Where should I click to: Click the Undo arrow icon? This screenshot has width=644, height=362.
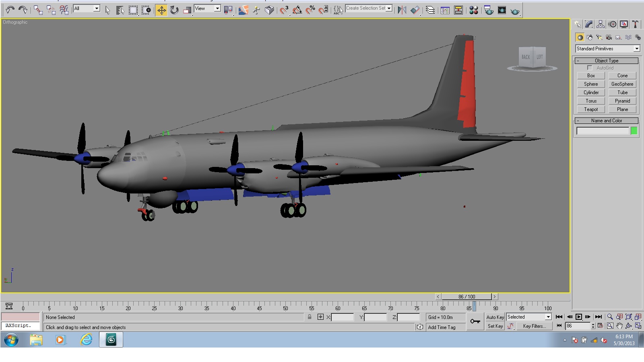pos(10,10)
